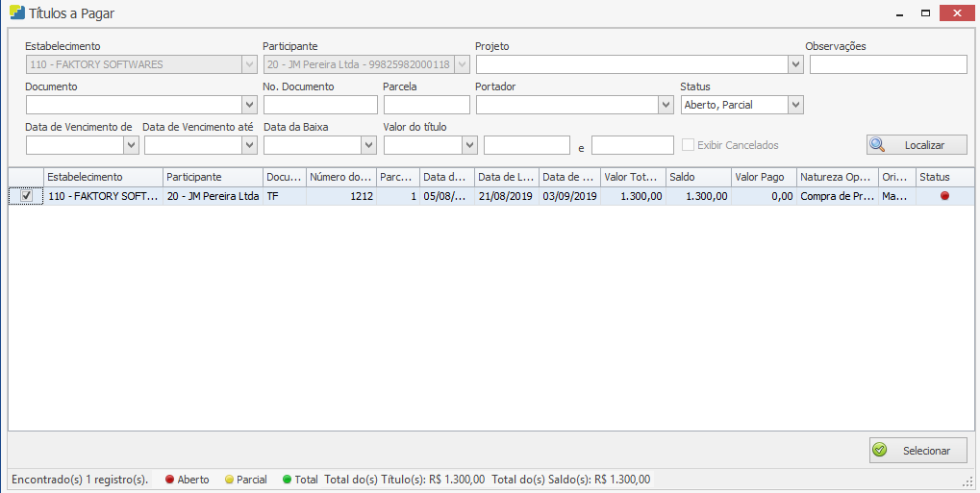Image resolution: width=980 pixels, height=493 pixels.
Task: Click the red Aberto legend dot
Action: (169, 480)
